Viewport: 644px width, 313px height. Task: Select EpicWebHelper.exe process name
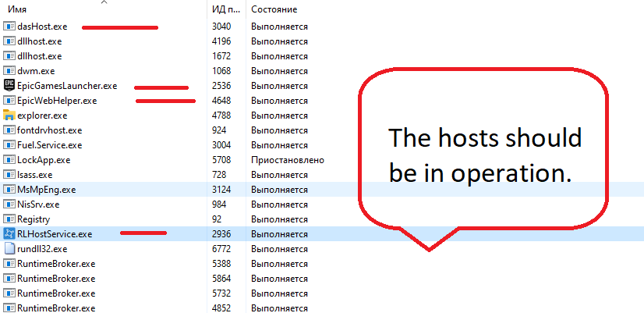[57, 101]
